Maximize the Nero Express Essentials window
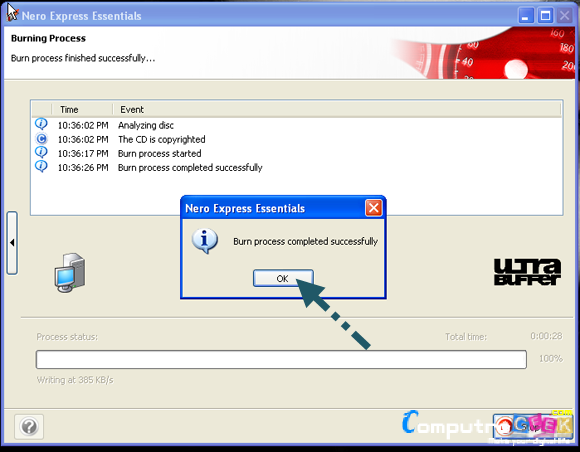The width and height of the screenshot is (580, 452). [x=545, y=16]
